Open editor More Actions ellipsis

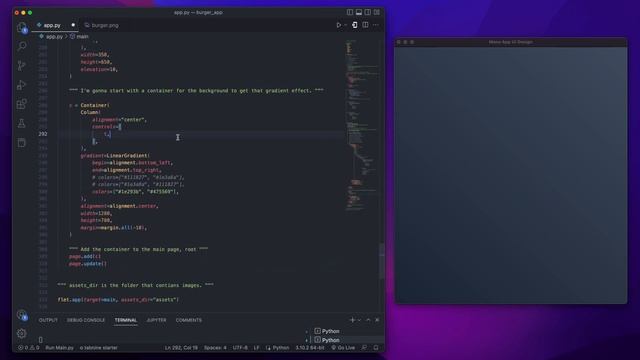click(x=376, y=25)
